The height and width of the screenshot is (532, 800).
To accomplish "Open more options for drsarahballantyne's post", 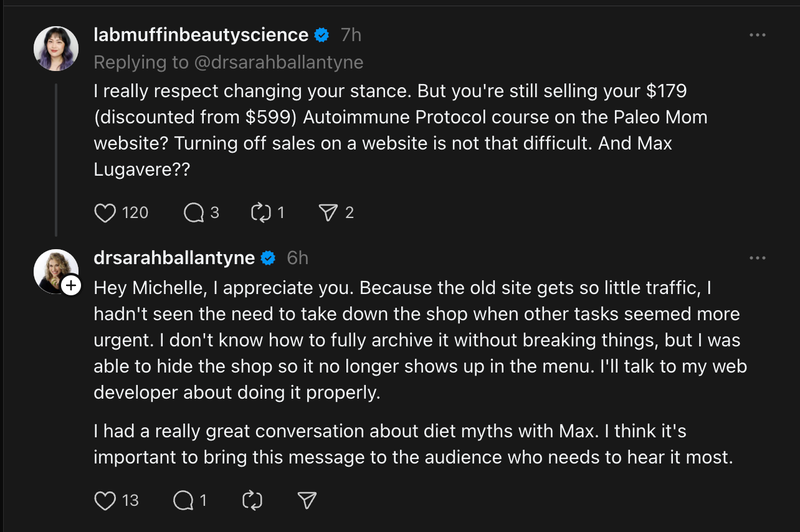I will 757,258.
